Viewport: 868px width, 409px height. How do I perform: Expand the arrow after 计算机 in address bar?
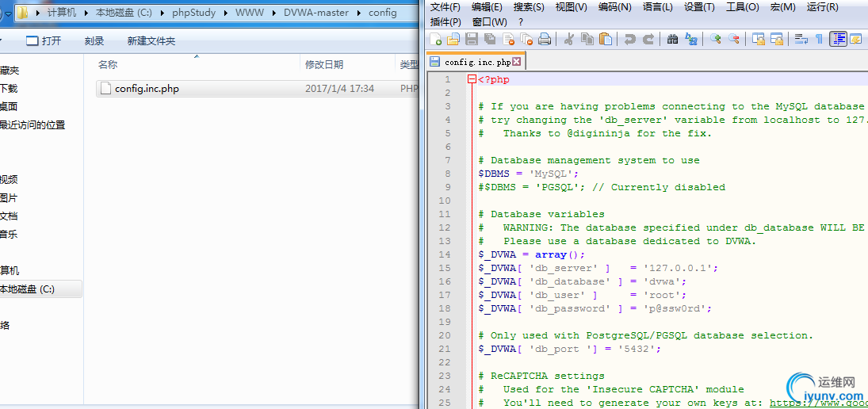click(x=86, y=12)
